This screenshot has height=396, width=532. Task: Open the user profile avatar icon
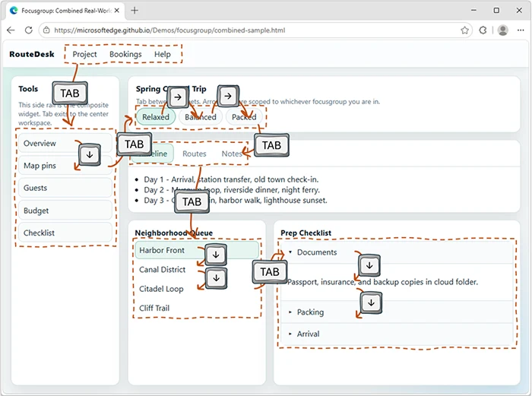(x=503, y=30)
